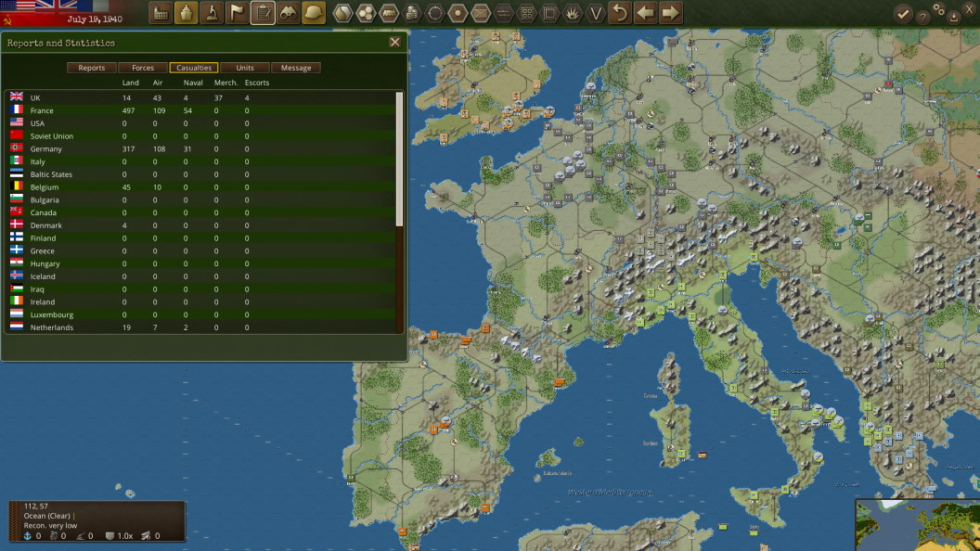Click the 'Merch.' column header

point(226,83)
